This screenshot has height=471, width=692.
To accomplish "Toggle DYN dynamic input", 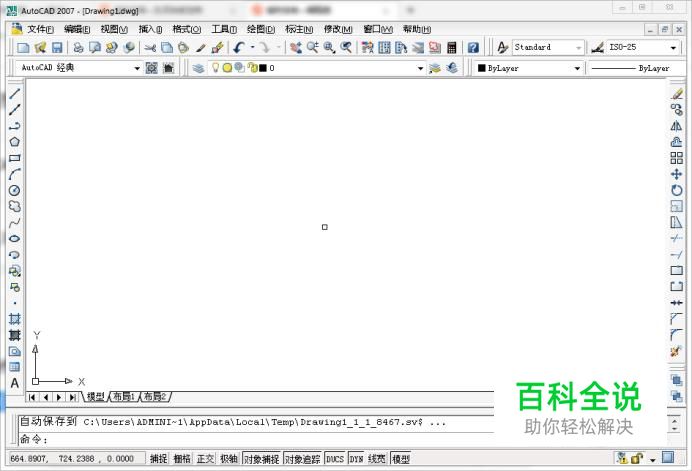I will 357,459.
